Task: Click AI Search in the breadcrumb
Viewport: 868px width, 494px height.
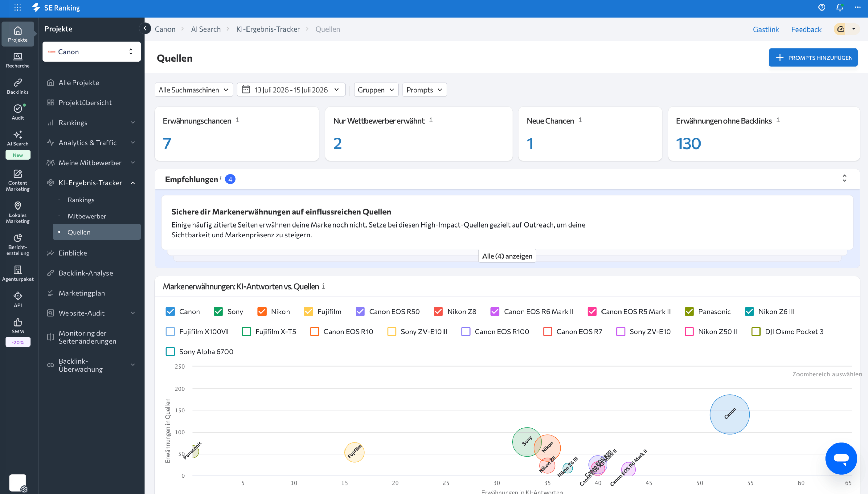Action: point(206,29)
